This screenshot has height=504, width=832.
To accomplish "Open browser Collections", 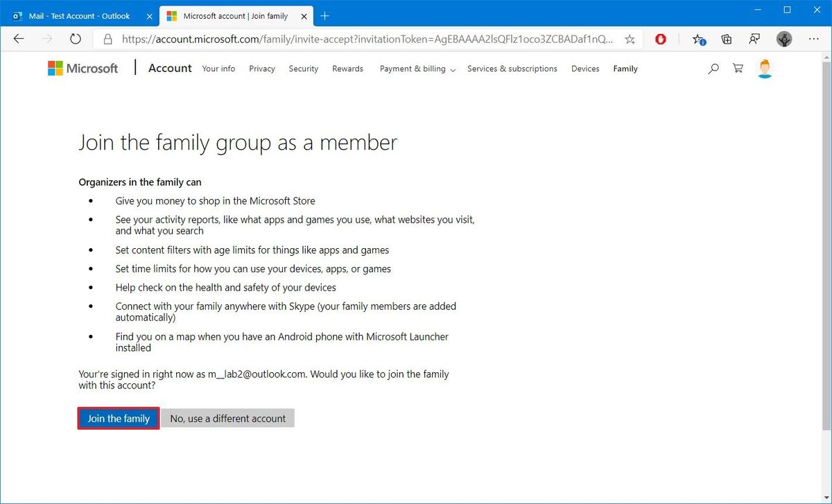I will coord(726,40).
